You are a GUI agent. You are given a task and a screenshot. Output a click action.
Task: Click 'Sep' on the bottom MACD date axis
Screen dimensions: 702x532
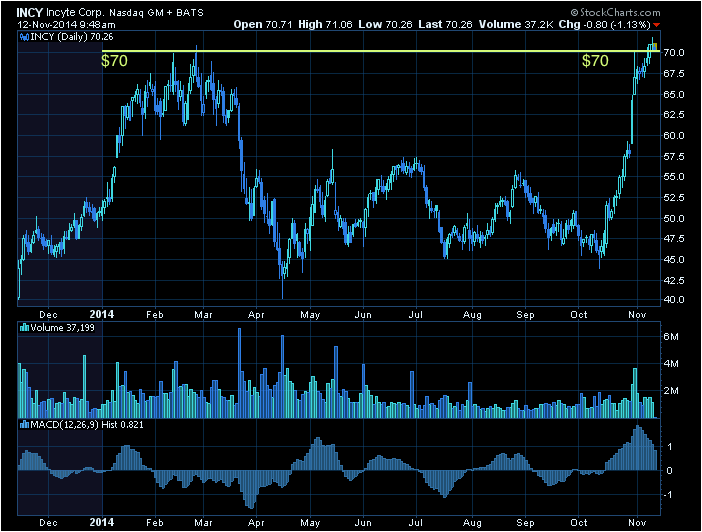point(525,523)
